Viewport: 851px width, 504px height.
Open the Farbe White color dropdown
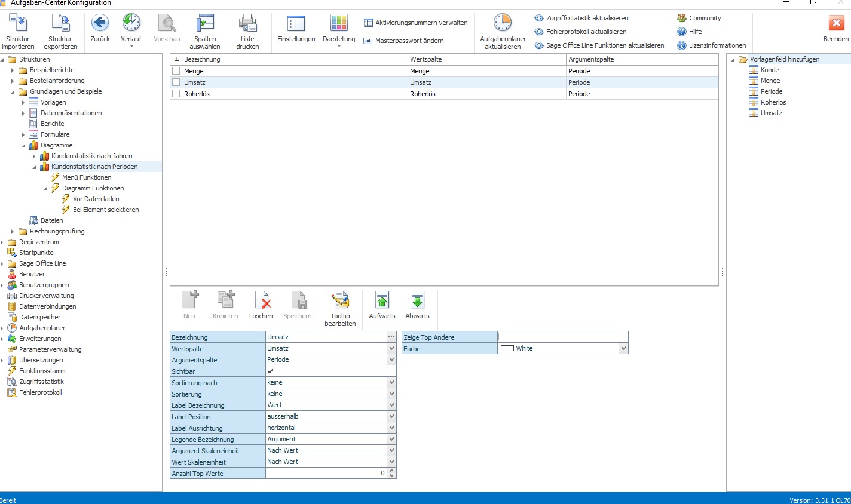click(x=623, y=348)
